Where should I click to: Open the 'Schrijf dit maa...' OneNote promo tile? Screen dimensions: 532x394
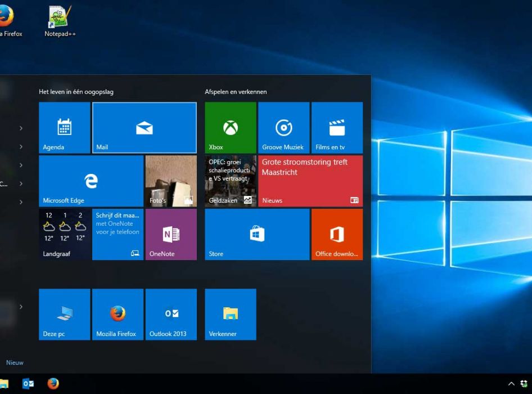click(x=118, y=234)
